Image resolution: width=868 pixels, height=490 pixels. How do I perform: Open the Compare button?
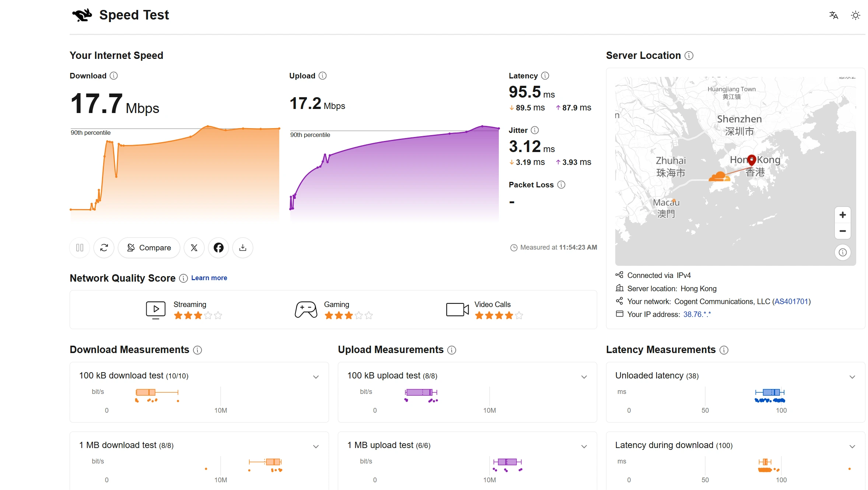tap(149, 248)
